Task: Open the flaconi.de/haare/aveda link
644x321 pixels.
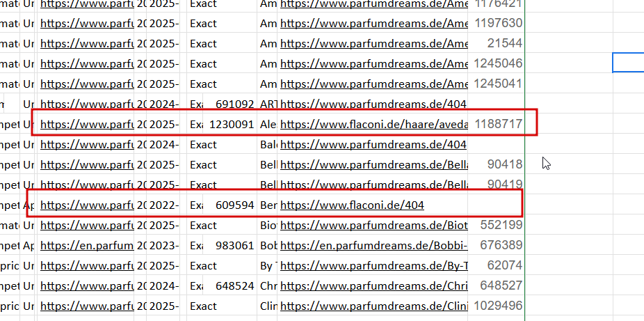Action: coord(373,124)
